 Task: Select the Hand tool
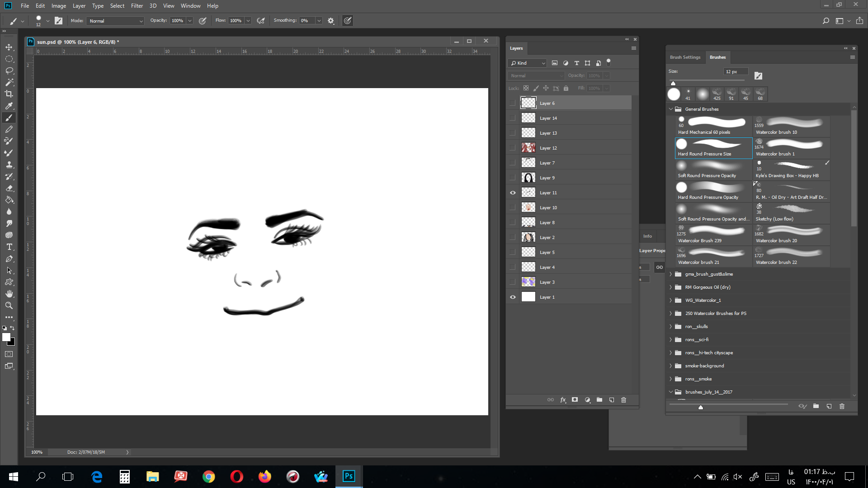click(9, 294)
